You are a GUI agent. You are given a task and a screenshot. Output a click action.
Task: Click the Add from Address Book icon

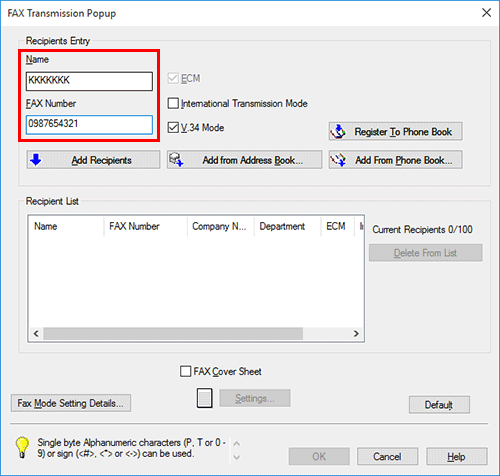pyautogui.click(x=176, y=160)
